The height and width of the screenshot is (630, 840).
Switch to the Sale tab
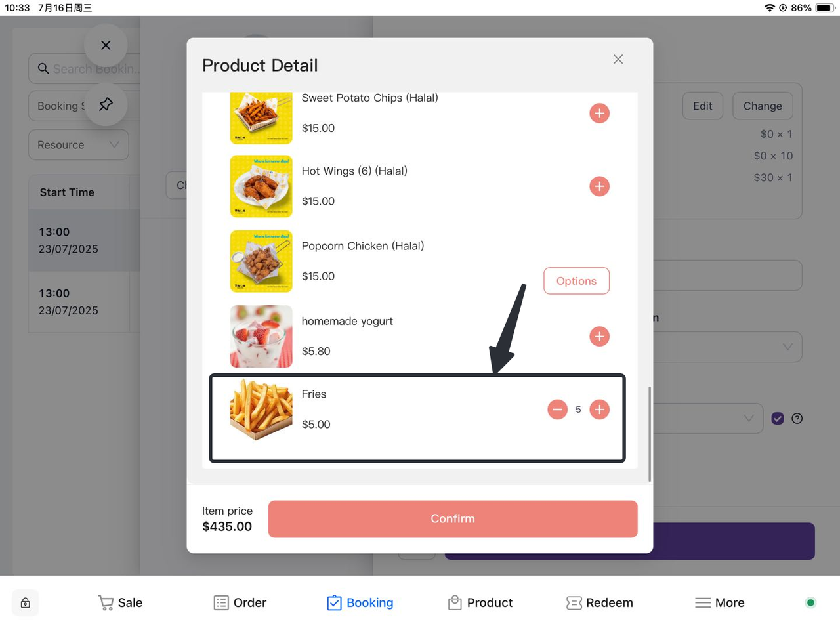120,602
